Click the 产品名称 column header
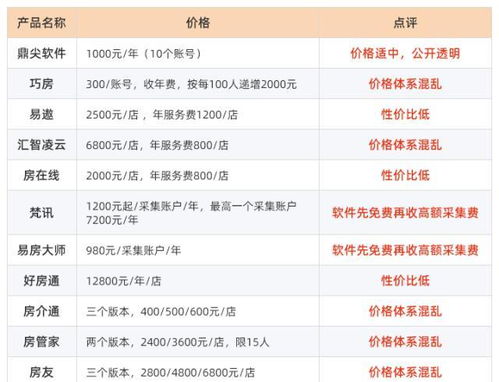Viewport: 499px width, 382px height. point(42,23)
